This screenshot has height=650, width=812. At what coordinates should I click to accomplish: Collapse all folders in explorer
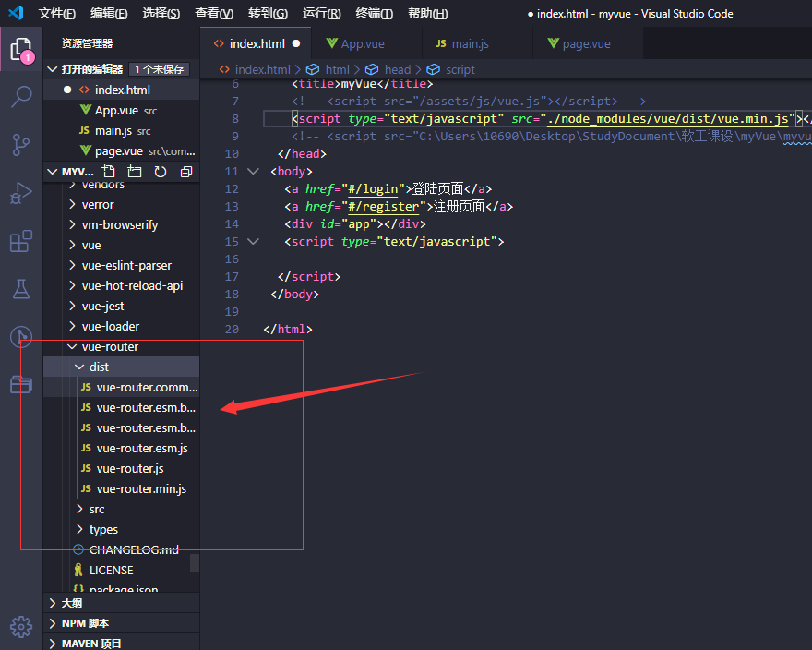click(186, 172)
